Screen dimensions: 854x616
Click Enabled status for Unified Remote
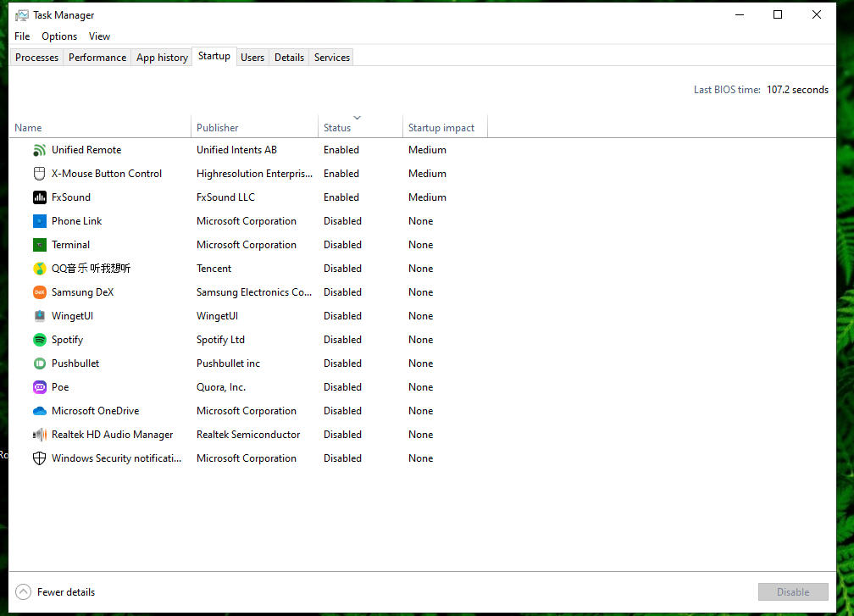coord(341,150)
